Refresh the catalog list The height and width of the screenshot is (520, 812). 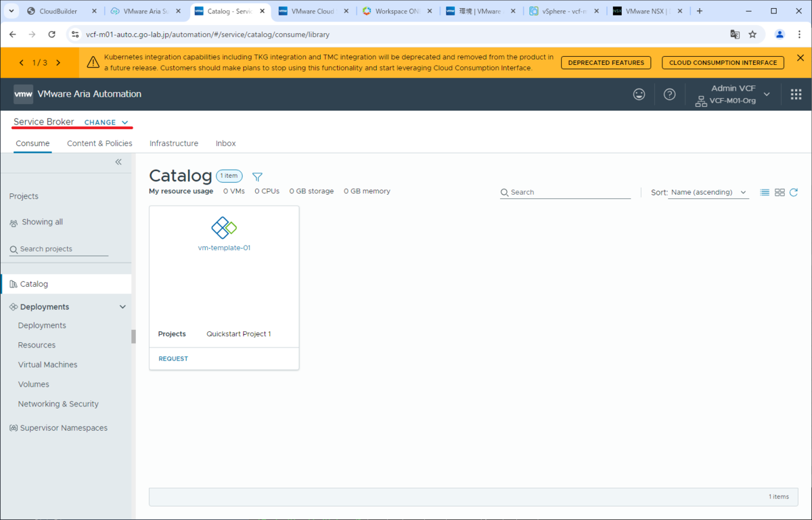(794, 193)
